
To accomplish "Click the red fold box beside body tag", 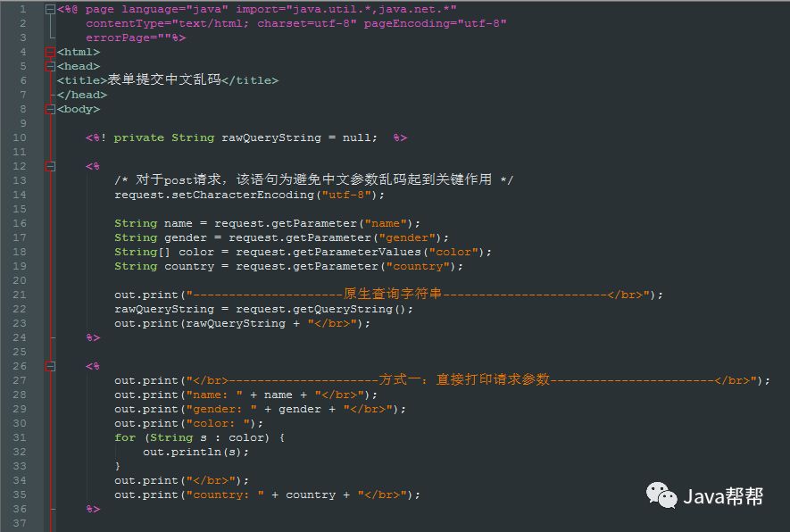I will [x=51, y=108].
